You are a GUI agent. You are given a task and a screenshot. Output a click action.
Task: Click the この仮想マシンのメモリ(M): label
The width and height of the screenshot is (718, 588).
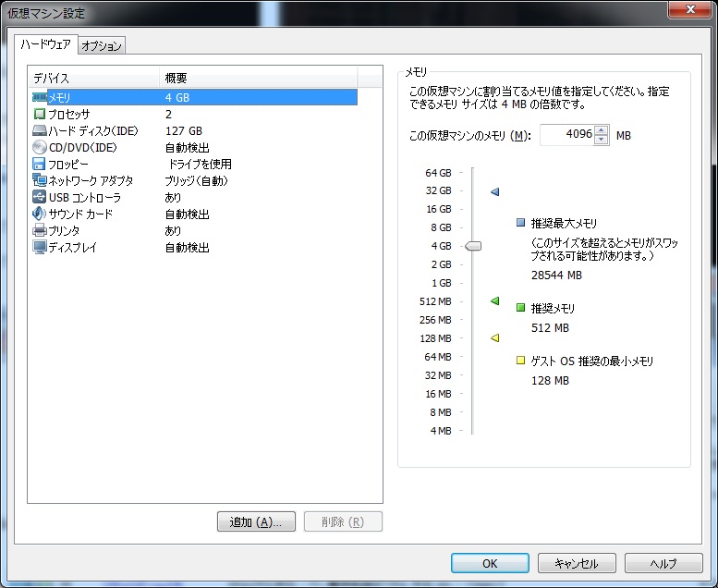pos(470,136)
